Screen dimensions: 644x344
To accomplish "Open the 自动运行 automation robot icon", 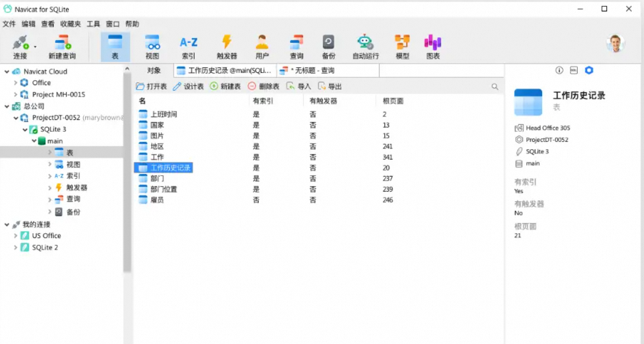I will coord(365,47).
